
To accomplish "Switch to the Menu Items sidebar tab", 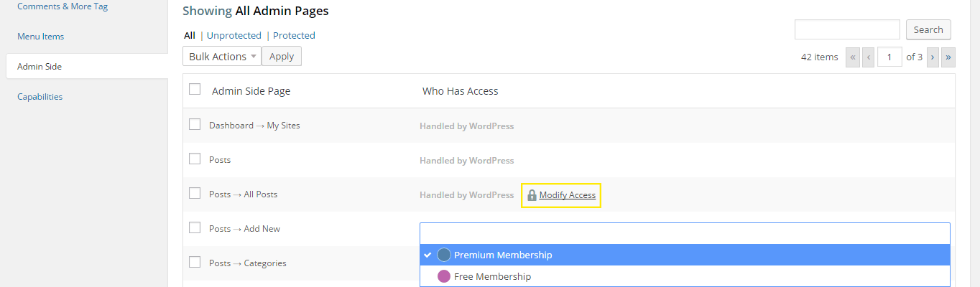I will click(x=41, y=37).
